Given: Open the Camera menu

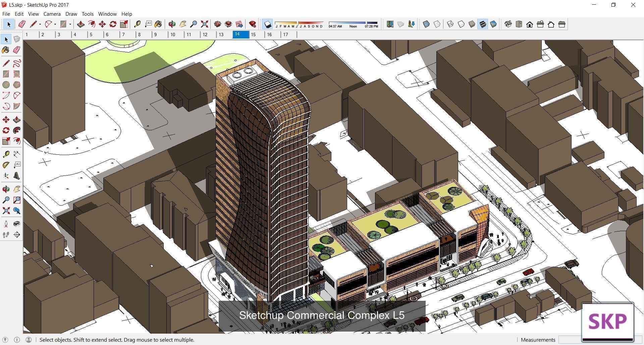Looking at the screenshot, I should pos(52,14).
